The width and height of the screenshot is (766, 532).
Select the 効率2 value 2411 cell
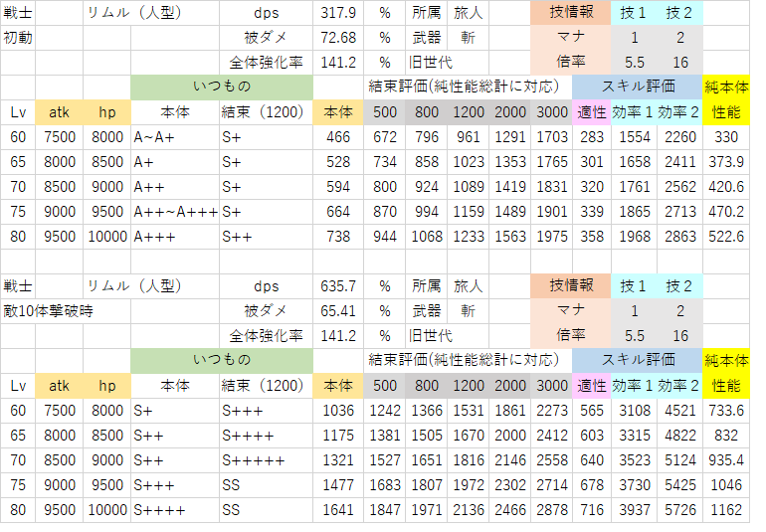pos(680,162)
